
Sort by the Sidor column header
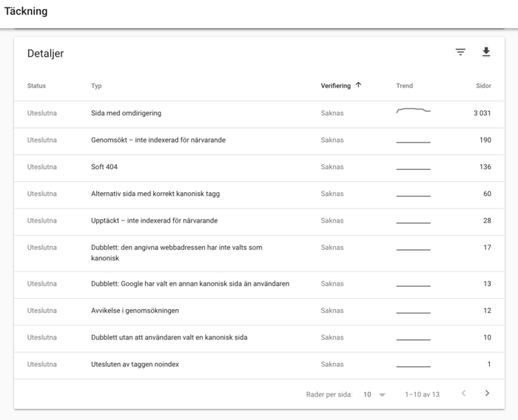click(483, 86)
